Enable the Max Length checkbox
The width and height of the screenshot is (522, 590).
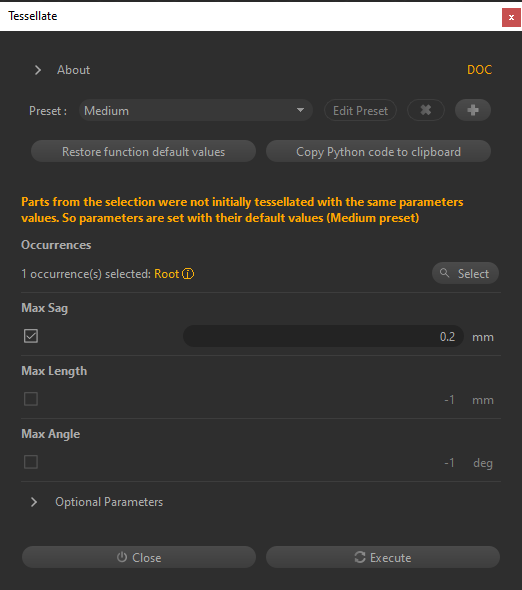pyautogui.click(x=31, y=399)
